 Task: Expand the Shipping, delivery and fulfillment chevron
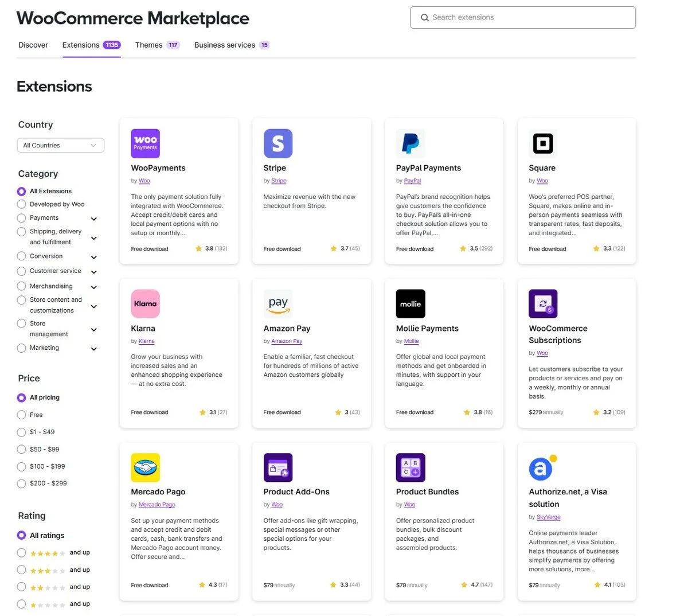94,238
